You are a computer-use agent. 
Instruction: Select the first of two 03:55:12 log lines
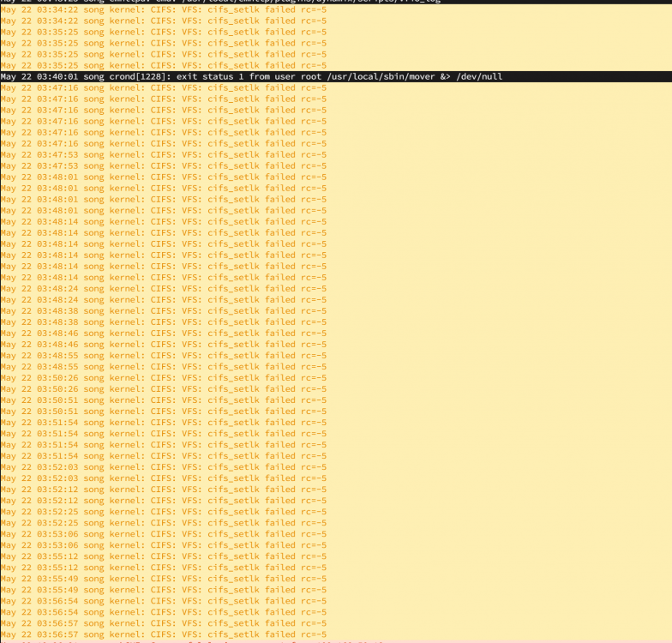(336, 556)
